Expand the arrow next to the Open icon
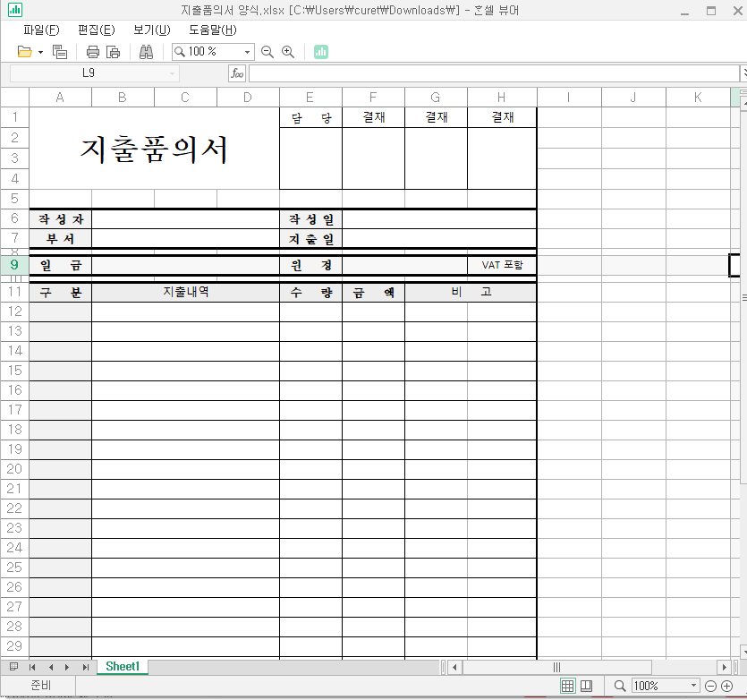This screenshot has width=747, height=700. pyautogui.click(x=39, y=52)
